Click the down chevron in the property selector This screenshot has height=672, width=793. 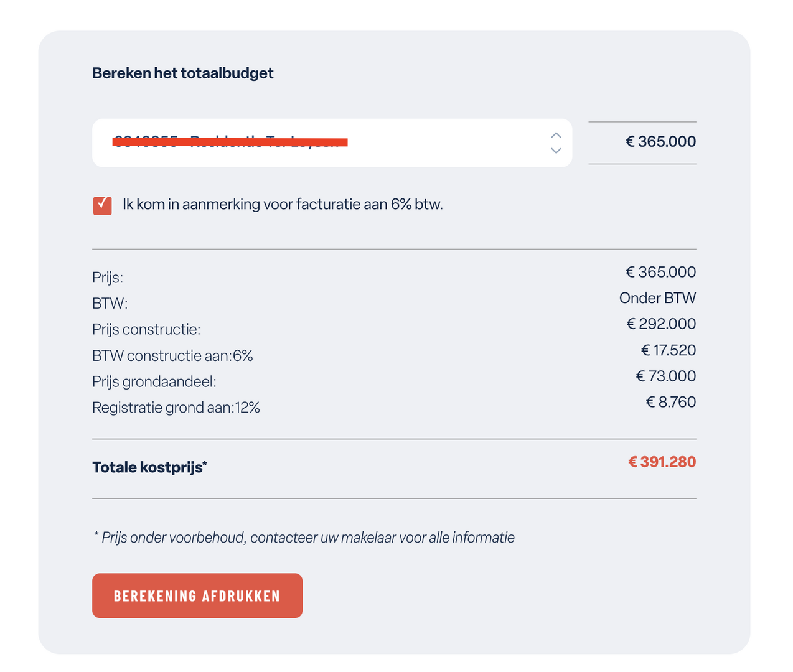tap(556, 151)
